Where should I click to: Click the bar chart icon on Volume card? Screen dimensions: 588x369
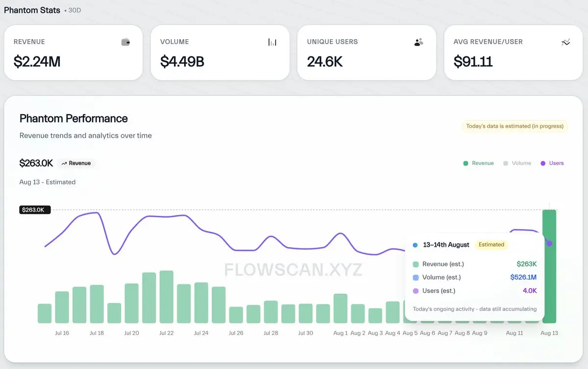272,42
